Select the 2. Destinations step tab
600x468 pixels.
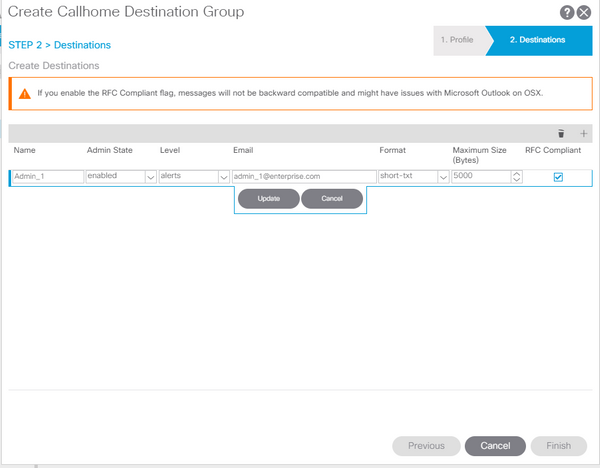[538, 40]
